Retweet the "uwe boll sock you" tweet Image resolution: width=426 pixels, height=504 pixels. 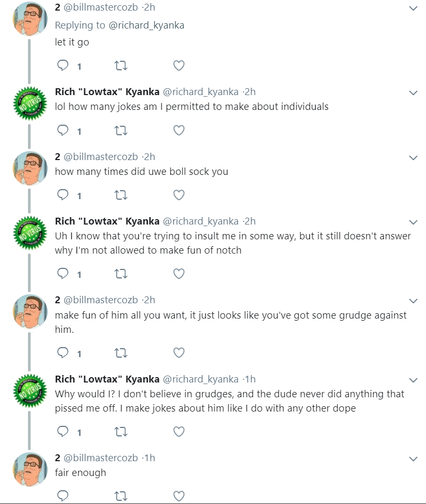point(121,195)
